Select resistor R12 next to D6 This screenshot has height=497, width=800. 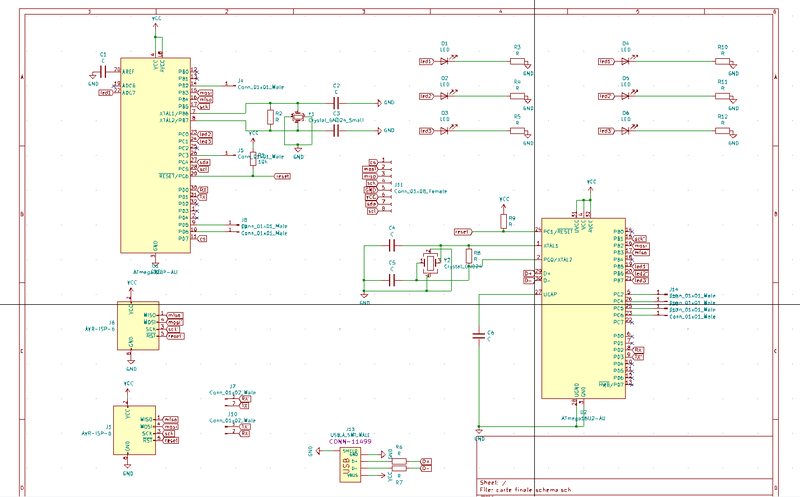[722, 131]
